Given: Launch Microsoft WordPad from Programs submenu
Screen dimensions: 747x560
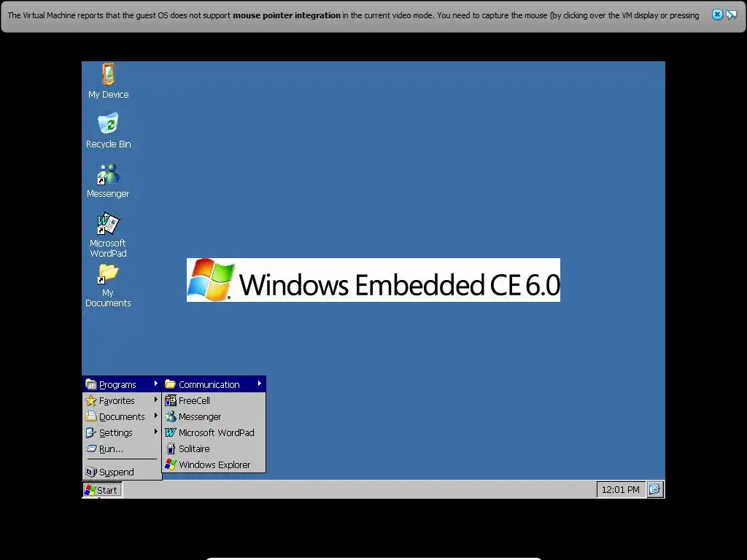Looking at the screenshot, I should point(214,432).
